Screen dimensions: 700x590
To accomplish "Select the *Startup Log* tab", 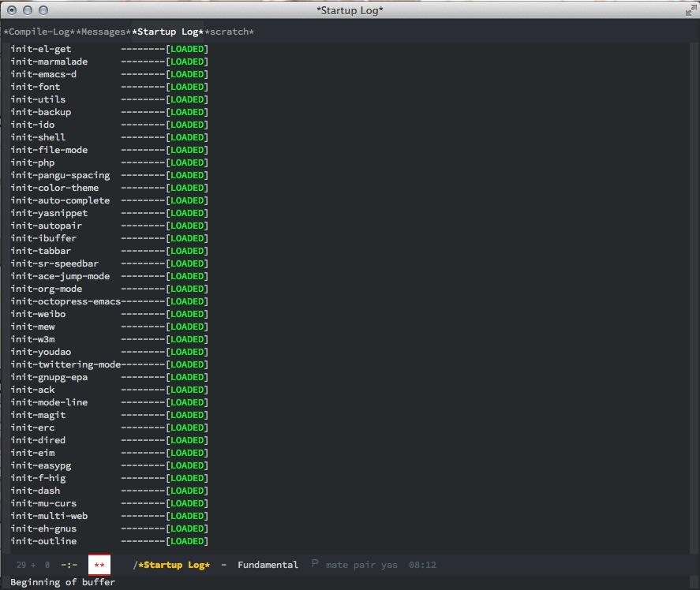I will tap(168, 32).
